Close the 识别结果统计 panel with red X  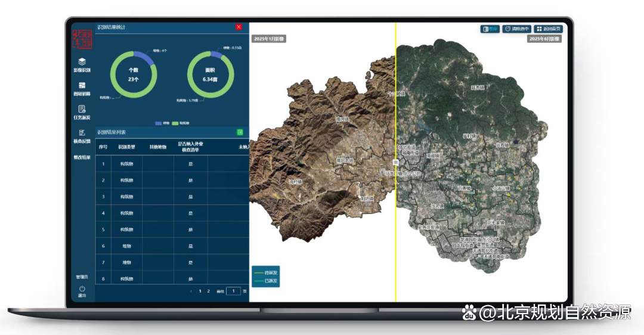239,27
